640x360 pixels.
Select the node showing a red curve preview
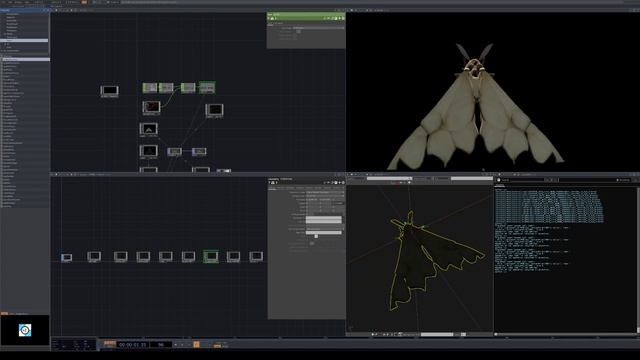tap(151, 107)
